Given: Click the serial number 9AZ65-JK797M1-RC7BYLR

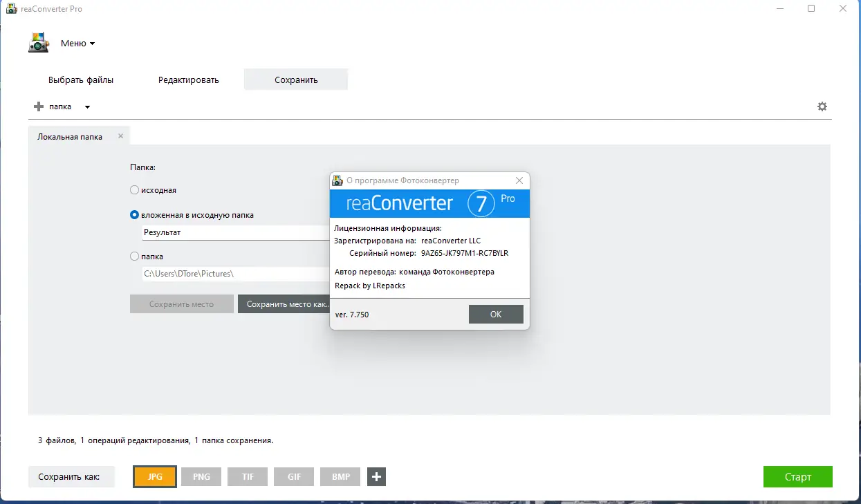Looking at the screenshot, I should point(465,253).
